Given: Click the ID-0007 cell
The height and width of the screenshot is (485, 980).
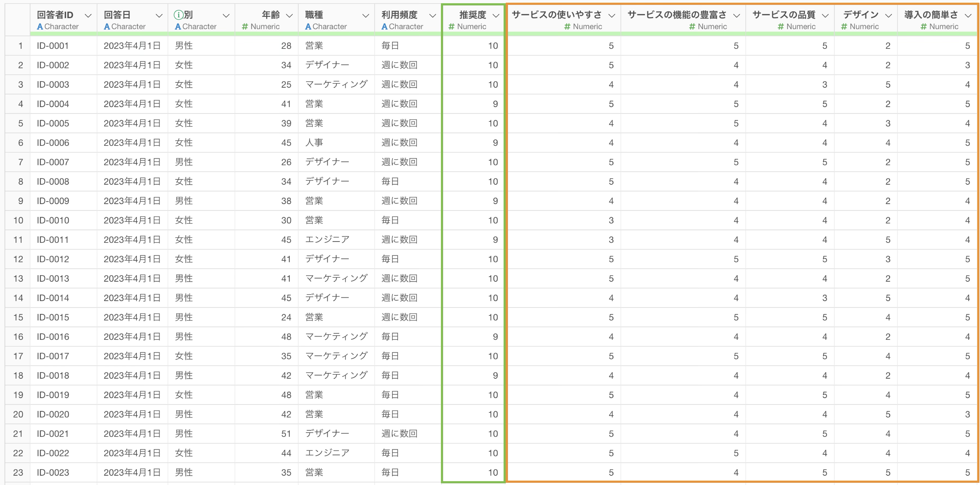Looking at the screenshot, I should [x=53, y=162].
